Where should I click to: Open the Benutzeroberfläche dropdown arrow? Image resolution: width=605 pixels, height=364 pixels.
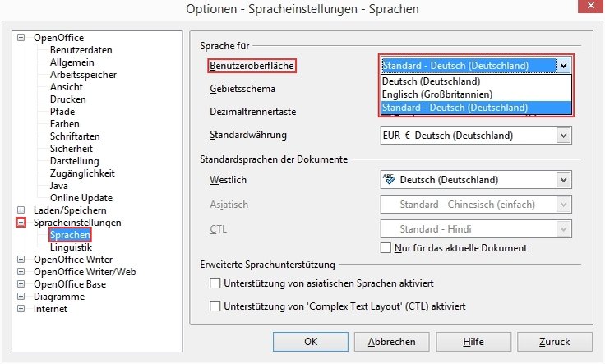pos(563,66)
